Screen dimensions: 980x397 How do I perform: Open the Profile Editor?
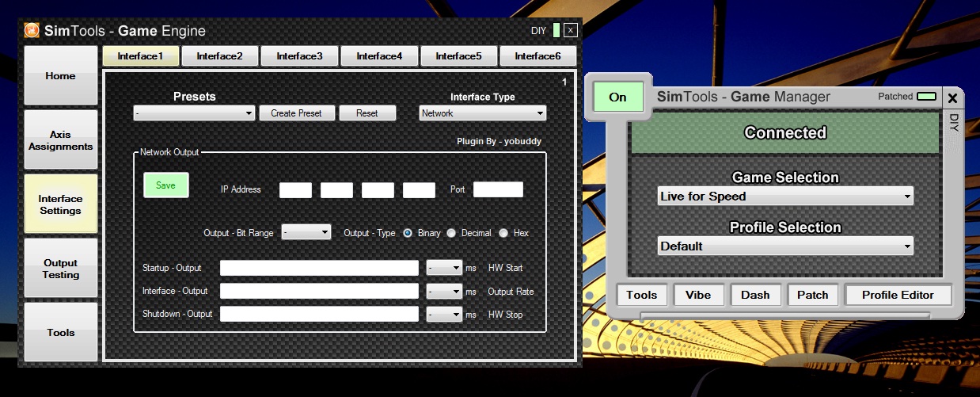tap(898, 295)
